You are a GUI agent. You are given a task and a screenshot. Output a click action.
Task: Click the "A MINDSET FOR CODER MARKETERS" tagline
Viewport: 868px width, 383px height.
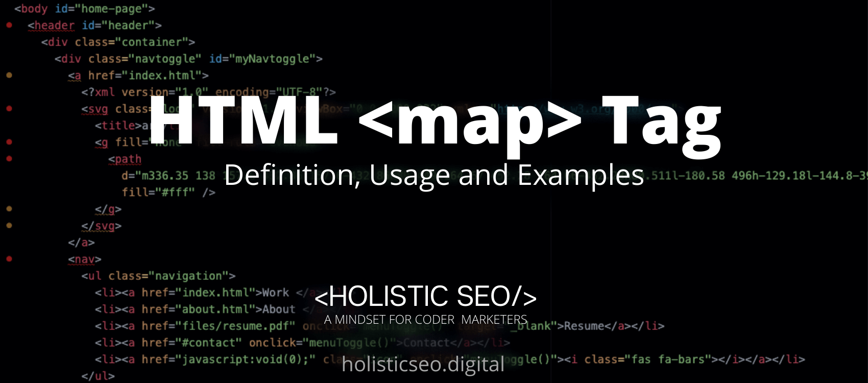click(x=425, y=320)
